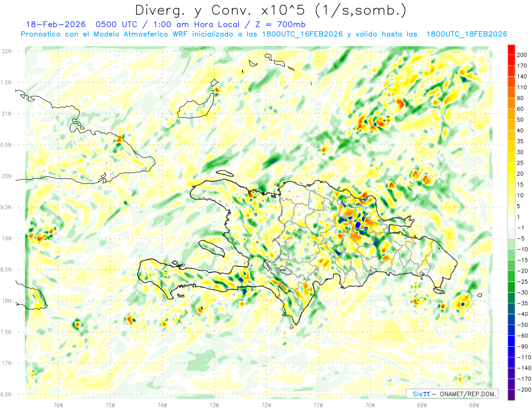The height and width of the screenshot is (411, 532).
Task: Click the '74W' longitude label
Action: point(162,405)
